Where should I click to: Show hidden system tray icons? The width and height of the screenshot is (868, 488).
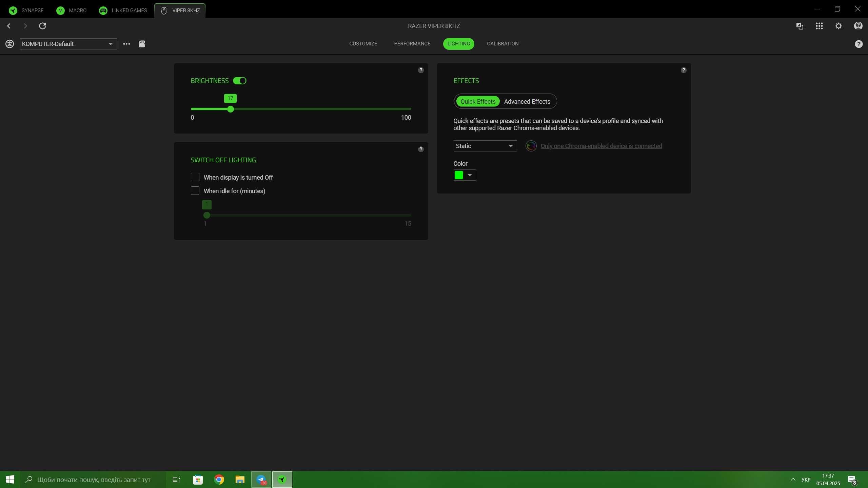click(793, 480)
